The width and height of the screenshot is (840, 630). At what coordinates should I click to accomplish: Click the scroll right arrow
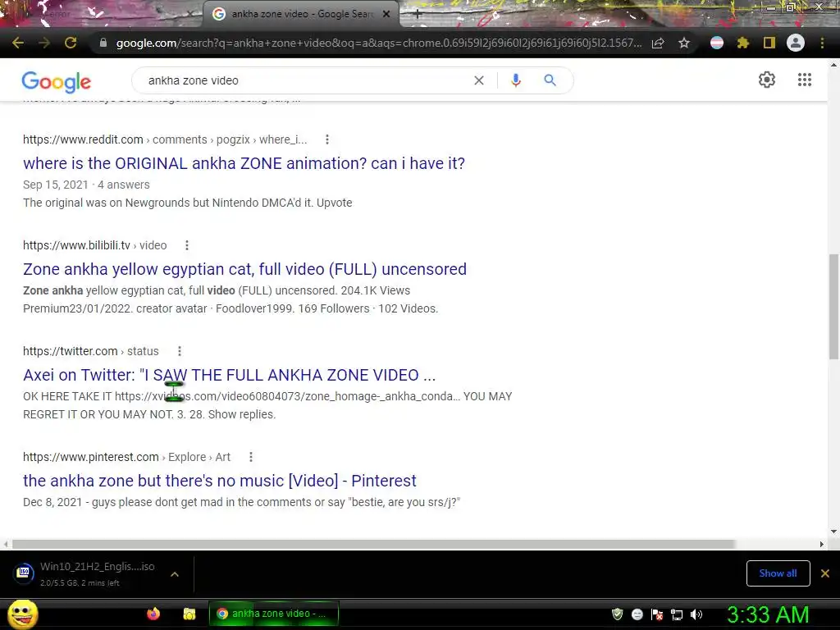click(x=821, y=544)
